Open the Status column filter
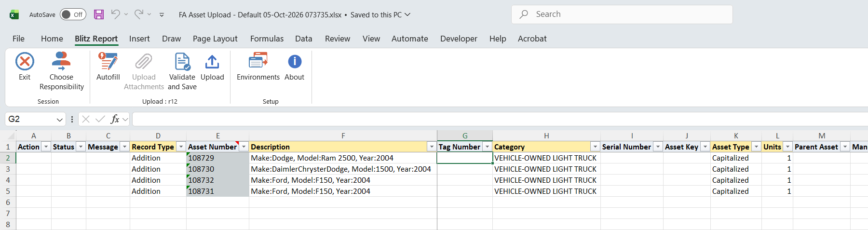 (x=81, y=147)
